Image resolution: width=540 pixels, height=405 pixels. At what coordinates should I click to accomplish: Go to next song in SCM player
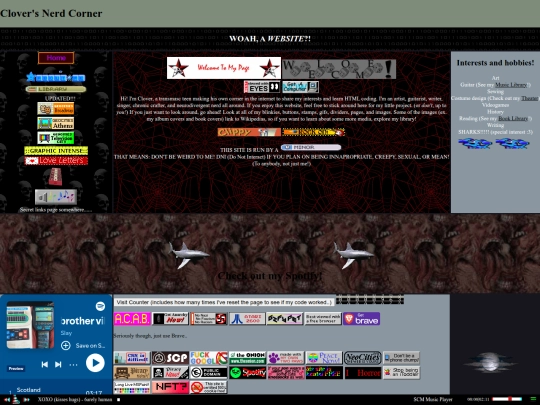[26, 400]
